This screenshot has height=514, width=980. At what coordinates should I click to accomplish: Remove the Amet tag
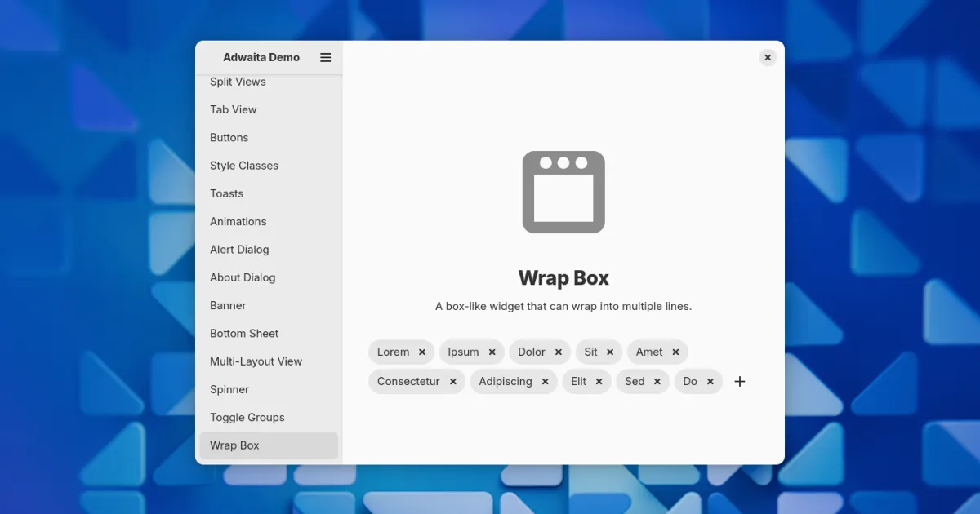pos(676,352)
